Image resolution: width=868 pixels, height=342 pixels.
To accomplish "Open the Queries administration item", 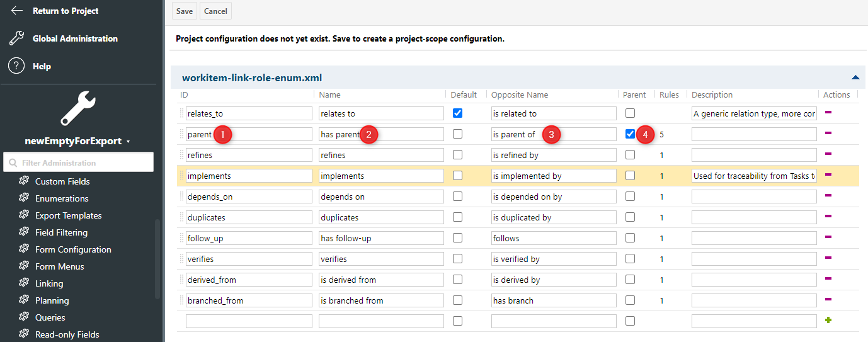I will 50,317.
